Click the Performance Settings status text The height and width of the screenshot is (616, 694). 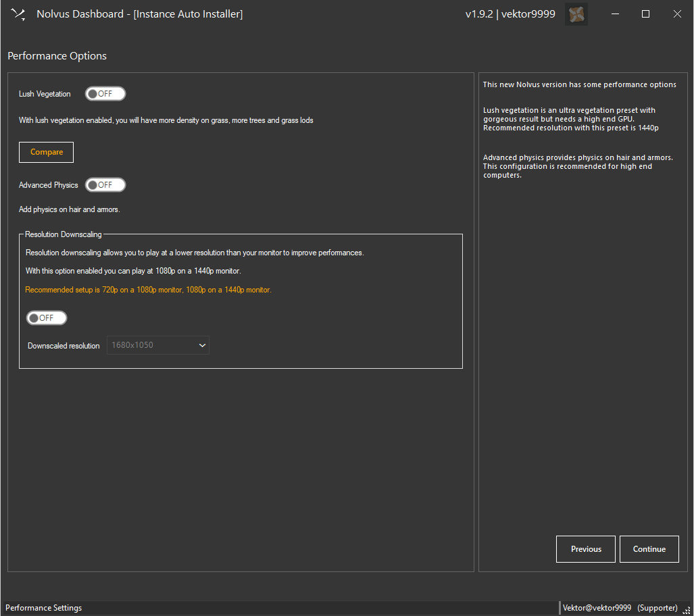[x=43, y=608]
